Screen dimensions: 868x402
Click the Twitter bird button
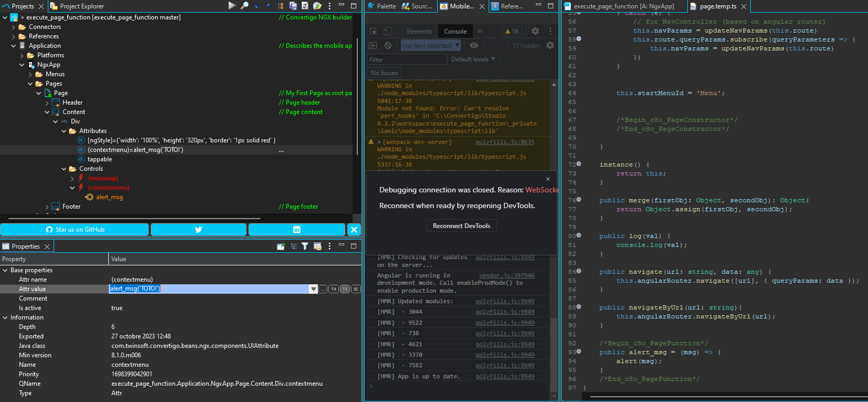(199, 230)
